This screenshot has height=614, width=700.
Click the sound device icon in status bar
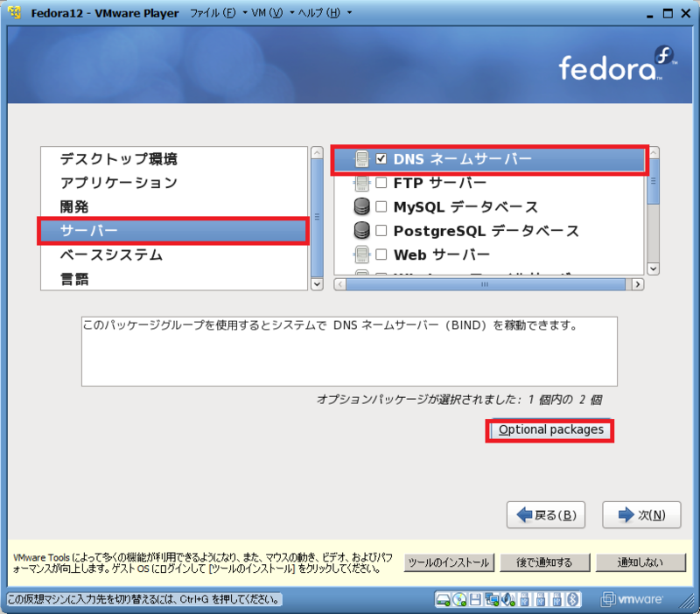pos(509,601)
